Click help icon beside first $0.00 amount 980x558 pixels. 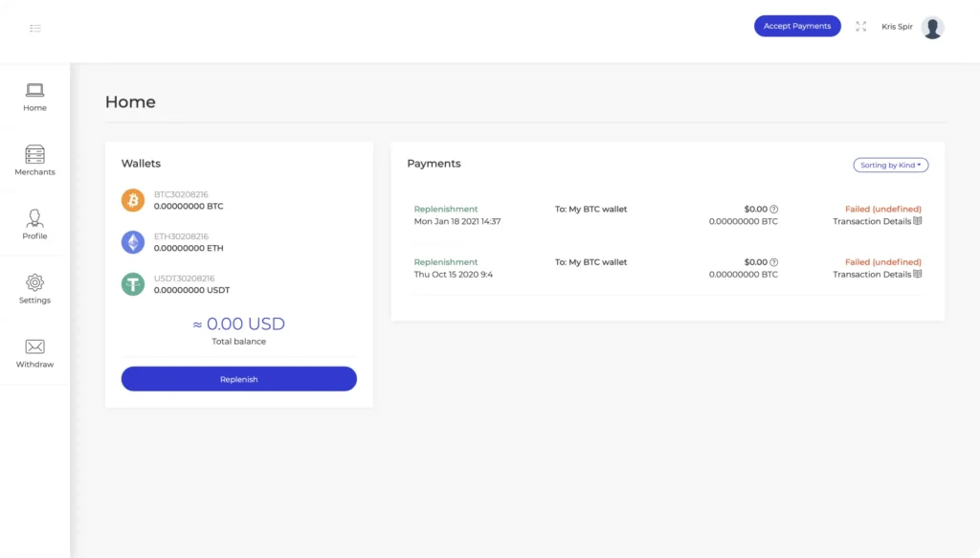(773, 210)
